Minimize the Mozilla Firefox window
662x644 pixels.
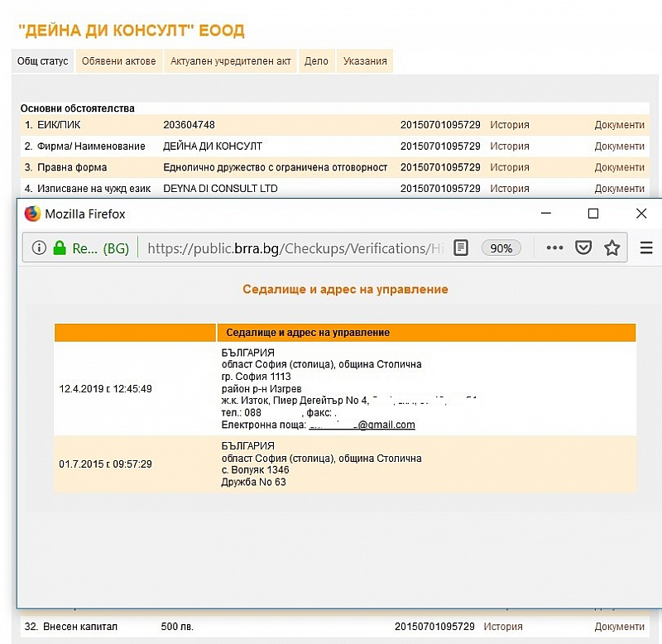click(546, 214)
